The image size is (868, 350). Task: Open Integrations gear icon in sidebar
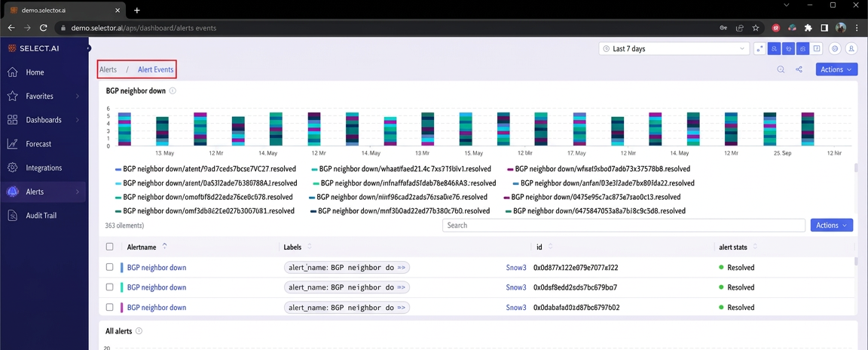(x=13, y=167)
